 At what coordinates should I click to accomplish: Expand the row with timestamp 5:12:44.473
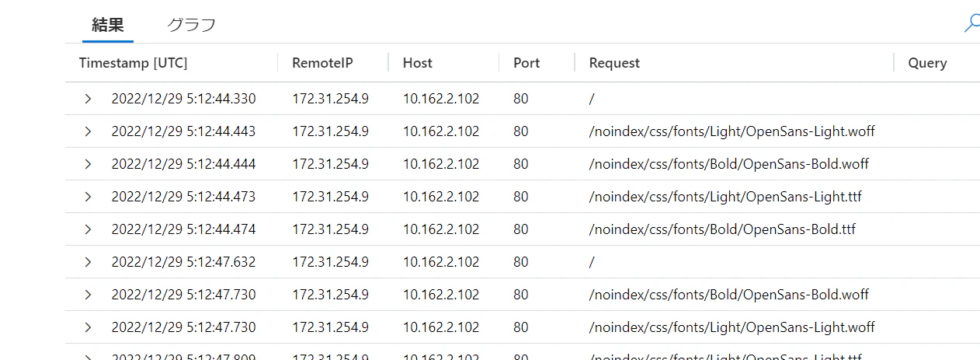88,197
